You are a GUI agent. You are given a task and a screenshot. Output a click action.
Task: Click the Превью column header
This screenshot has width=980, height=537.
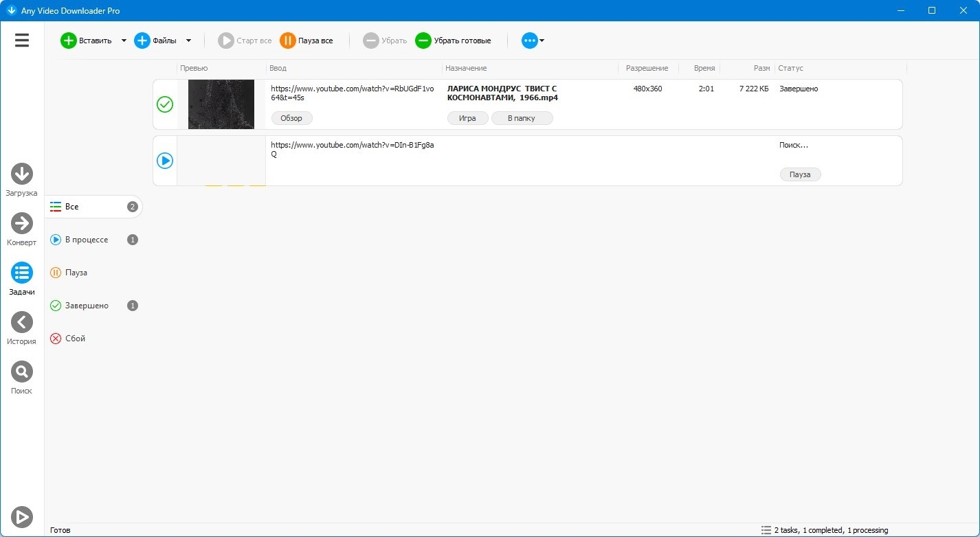221,68
